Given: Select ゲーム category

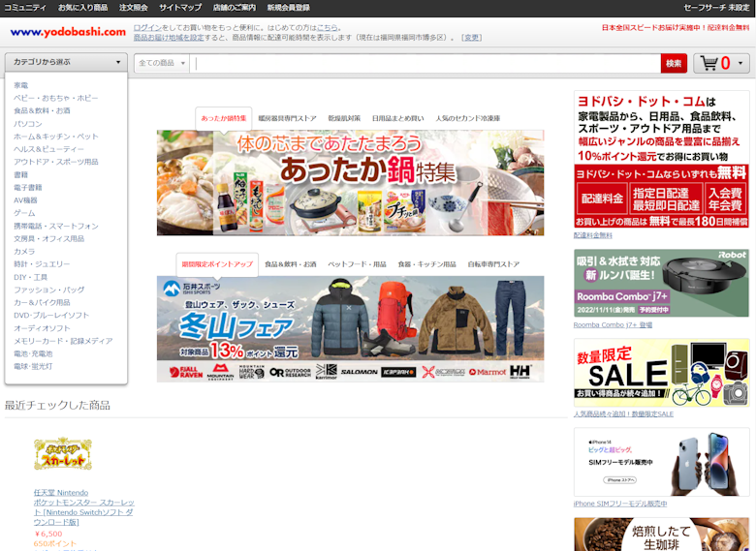Looking at the screenshot, I should tap(24, 213).
